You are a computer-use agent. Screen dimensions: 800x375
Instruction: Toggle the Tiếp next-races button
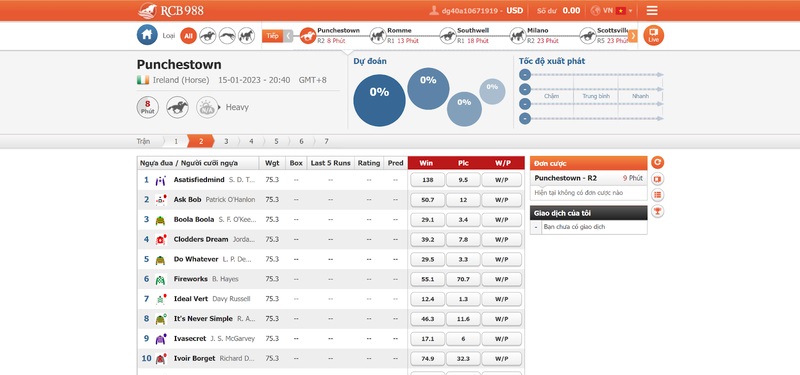click(x=272, y=36)
